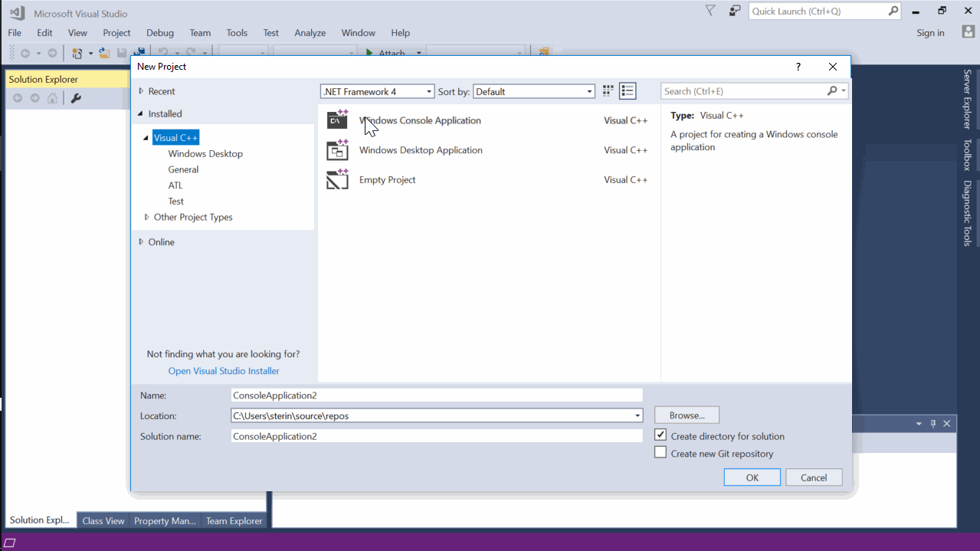The width and height of the screenshot is (980, 551).
Task: Click the notifications flag icon
Action: (x=710, y=11)
